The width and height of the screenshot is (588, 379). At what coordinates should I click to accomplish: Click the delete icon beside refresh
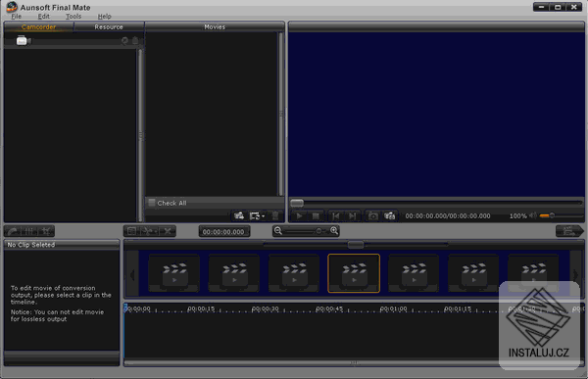(135, 40)
